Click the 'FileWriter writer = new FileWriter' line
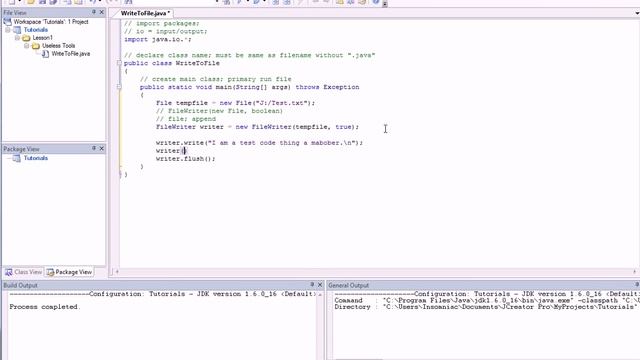640x360 pixels. [257, 127]
